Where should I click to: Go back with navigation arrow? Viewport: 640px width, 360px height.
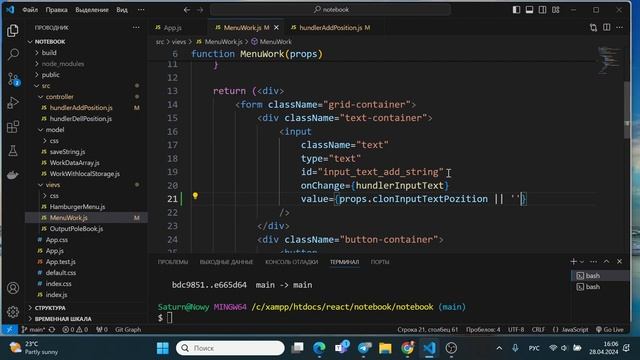[187, 9]
